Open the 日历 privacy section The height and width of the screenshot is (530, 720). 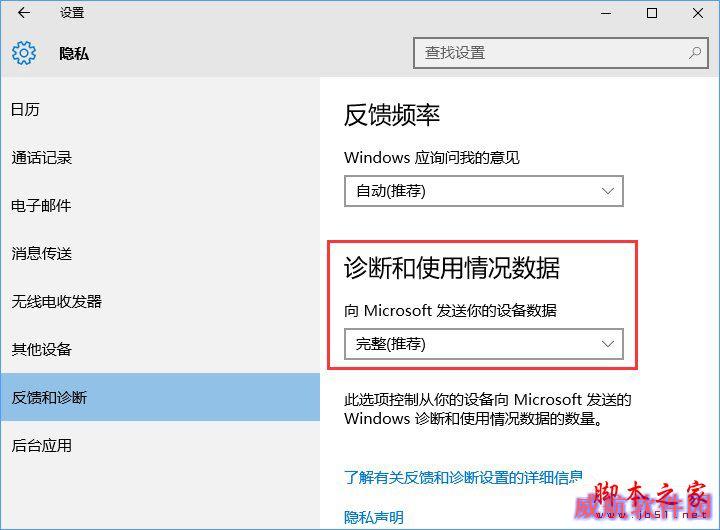[160, 109]
